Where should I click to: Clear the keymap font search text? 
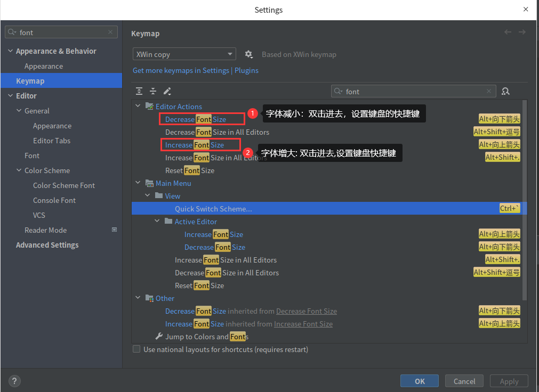tap(489, 91)
